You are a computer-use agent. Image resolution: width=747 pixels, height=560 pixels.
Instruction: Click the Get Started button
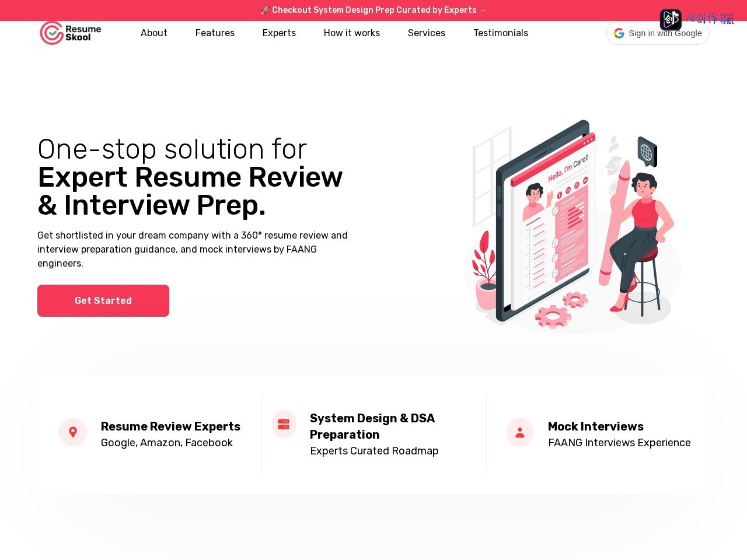pyautogui.click(x=103, y=300)
